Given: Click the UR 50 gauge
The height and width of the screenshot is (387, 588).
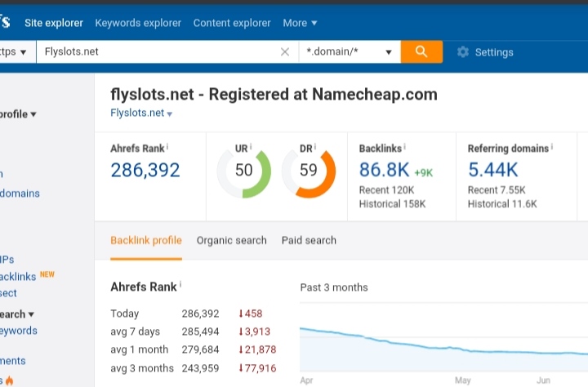Looking at the screenshot, I should [243, 171].
